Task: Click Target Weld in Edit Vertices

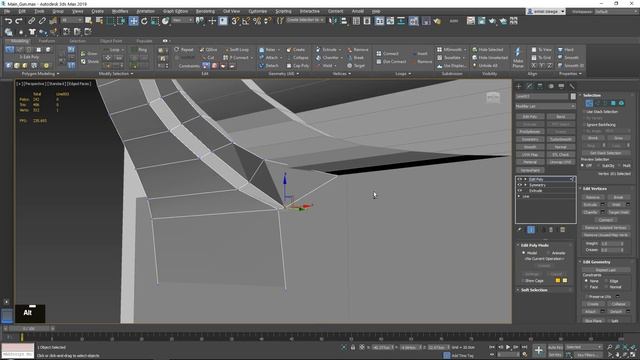Action: coord(618,212)
